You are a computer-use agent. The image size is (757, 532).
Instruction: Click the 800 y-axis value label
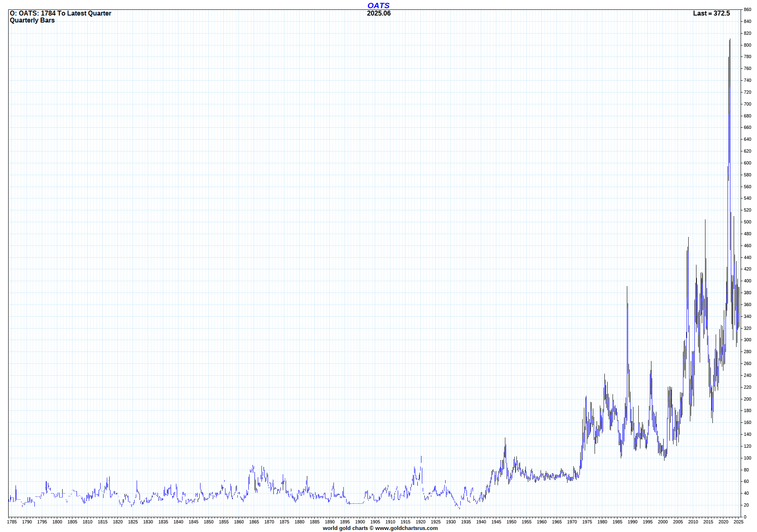pyautogui.click(x=748, y=45)
